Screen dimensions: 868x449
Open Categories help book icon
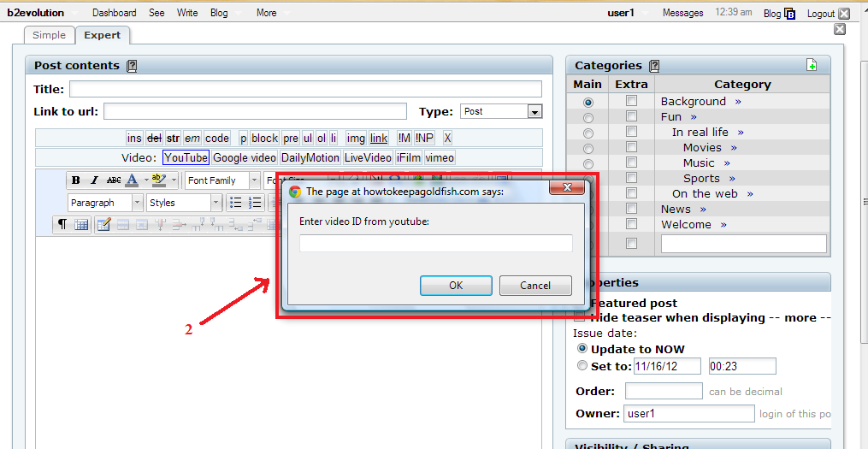click(x=654, y=66)
